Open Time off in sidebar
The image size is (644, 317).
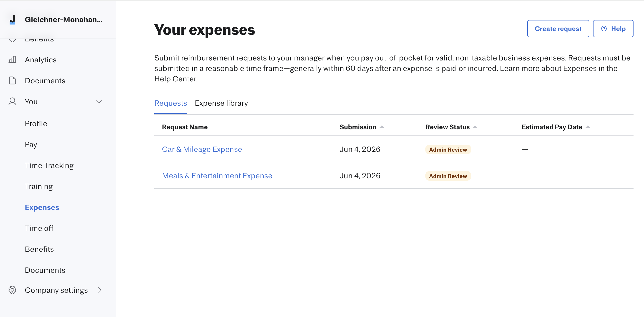(39, 228)
